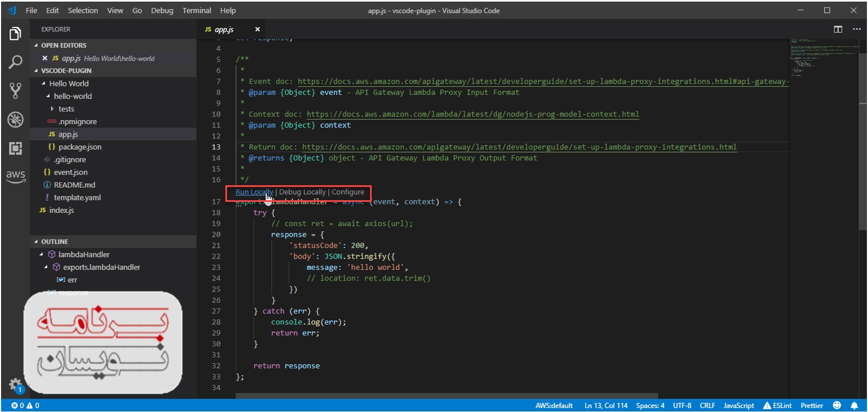The image size is (868, 412).
Task: Click the Prettier status item
Action: (812, 405)
